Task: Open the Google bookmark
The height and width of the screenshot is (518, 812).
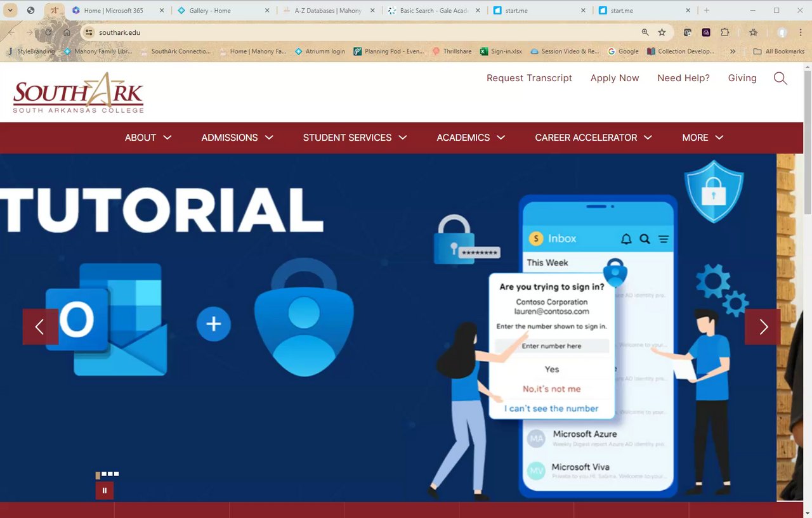Action: [623, 51]
